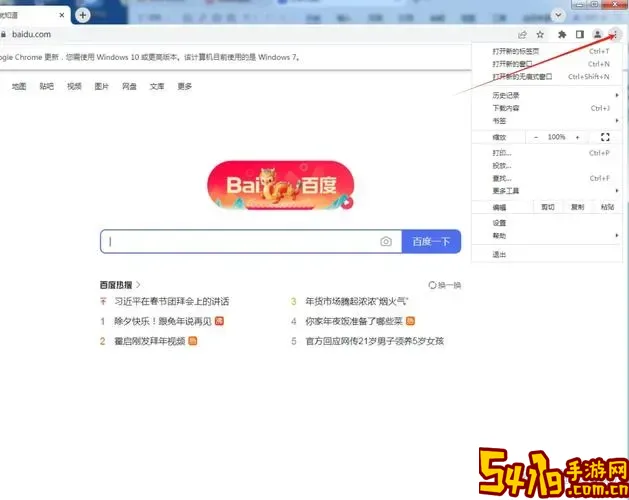Decrease zoom with the minus button
The height and width of the screenshot is (500, 629).
point(536,137)
